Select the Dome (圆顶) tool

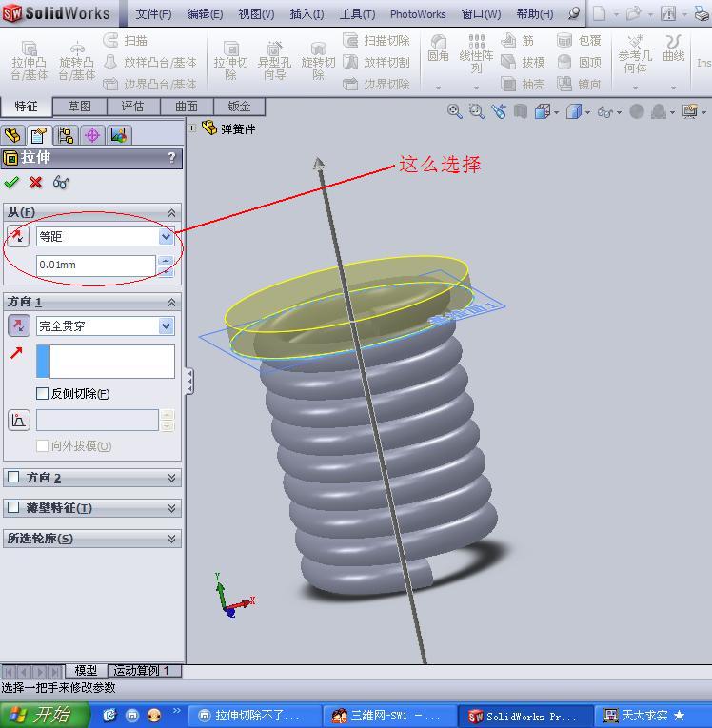tap(579, 62)
